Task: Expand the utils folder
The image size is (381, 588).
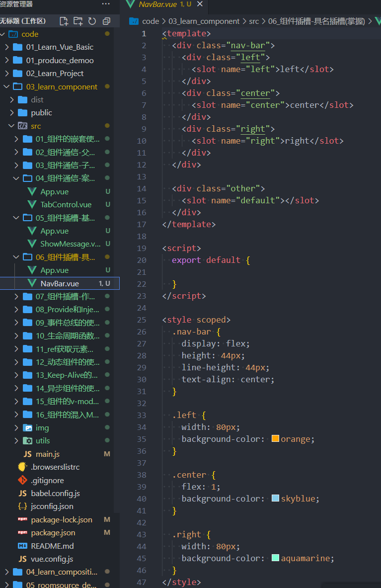Action: 16,440
